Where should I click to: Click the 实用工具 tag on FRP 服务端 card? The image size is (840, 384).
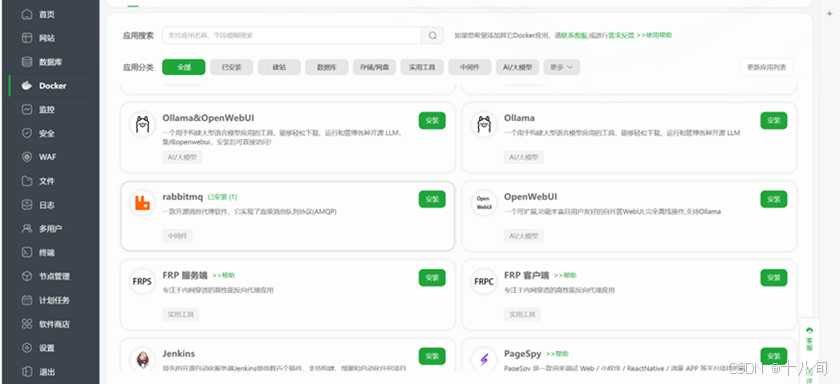click(x=181, y=314)
